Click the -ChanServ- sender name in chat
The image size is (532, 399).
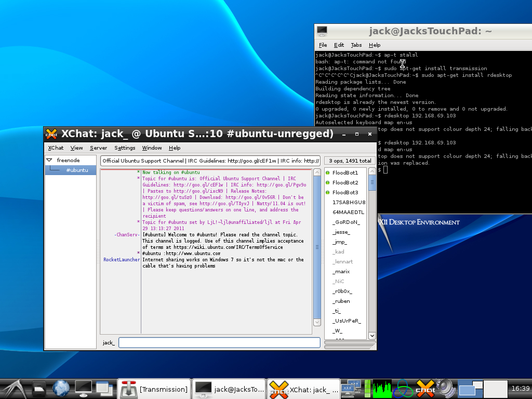(127, 235)
